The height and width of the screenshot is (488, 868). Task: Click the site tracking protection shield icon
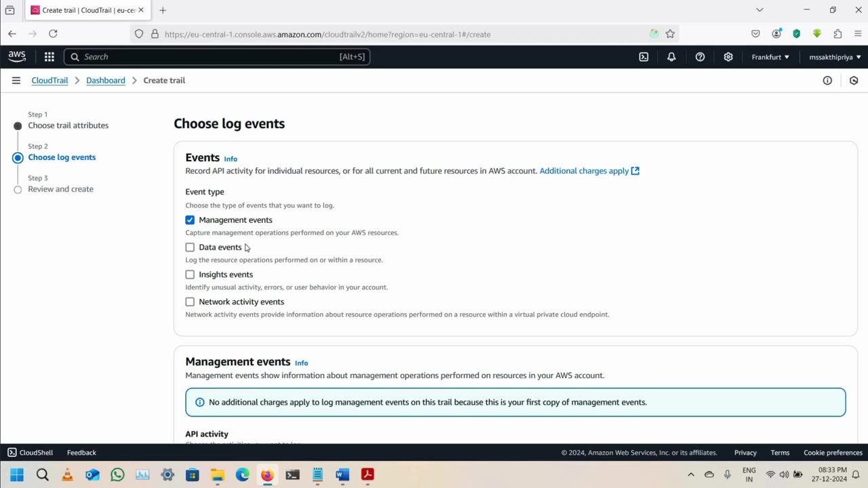139,34
